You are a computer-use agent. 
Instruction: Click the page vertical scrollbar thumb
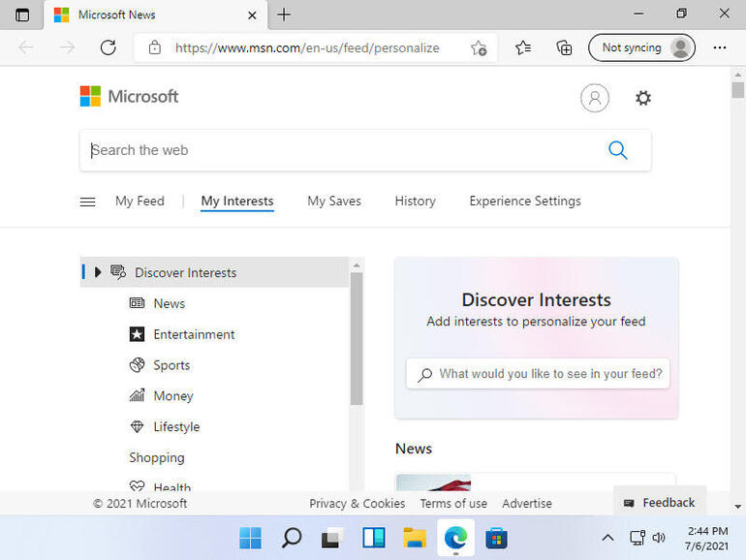pyautogui.click(x=738, y=90)
